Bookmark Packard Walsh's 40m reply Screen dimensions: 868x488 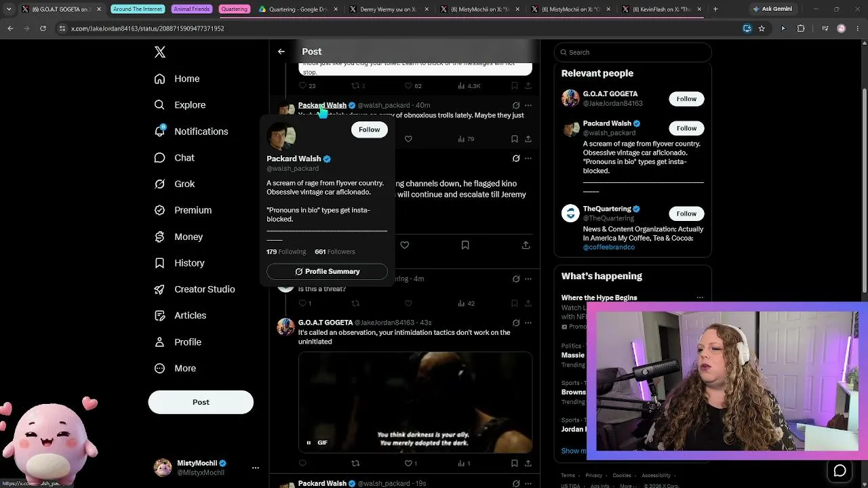click(x=515, y=139)
